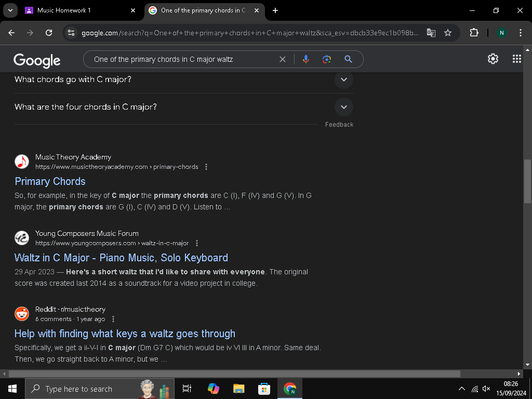Click the Music Theory Academy favicon

point(22,162)
